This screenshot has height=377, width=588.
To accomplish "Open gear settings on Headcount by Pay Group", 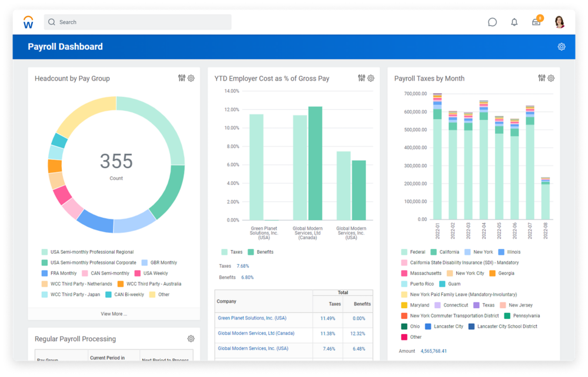I will click(191, 78).
